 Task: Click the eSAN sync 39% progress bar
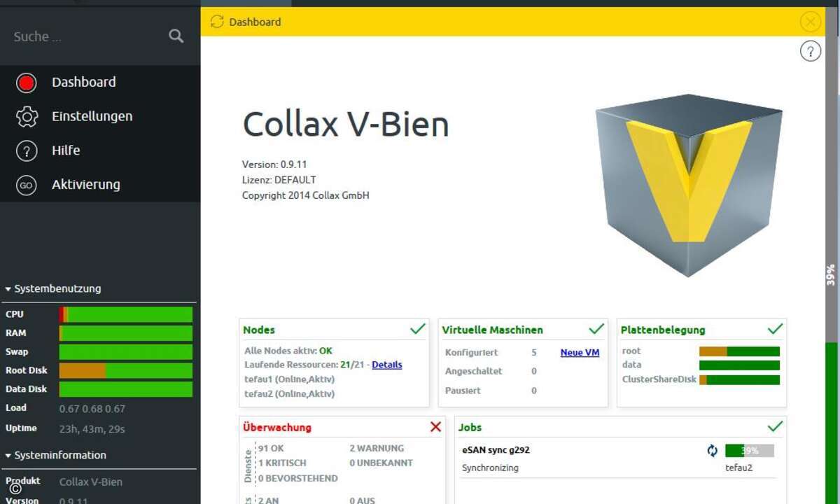click(x=750, y=451)
